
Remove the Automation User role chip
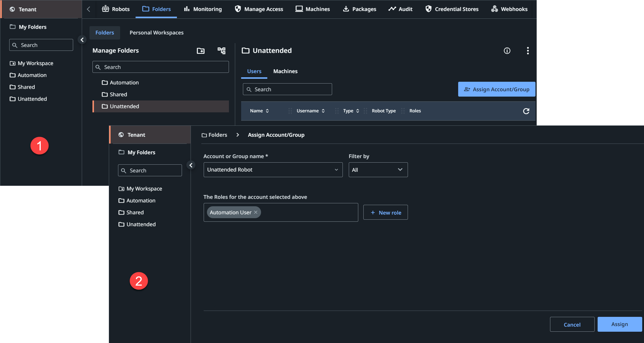(256, 212)
